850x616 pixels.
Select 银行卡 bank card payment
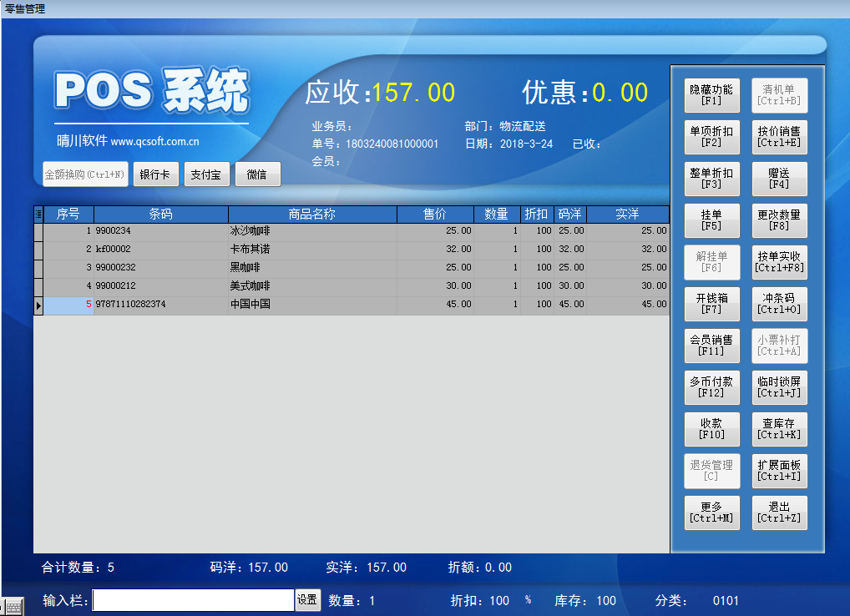pyautogui.click(x=154, y=174)
